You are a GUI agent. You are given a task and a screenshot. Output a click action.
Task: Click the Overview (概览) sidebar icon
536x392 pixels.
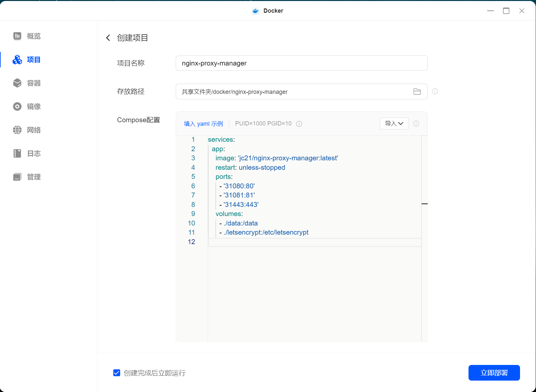17,36
